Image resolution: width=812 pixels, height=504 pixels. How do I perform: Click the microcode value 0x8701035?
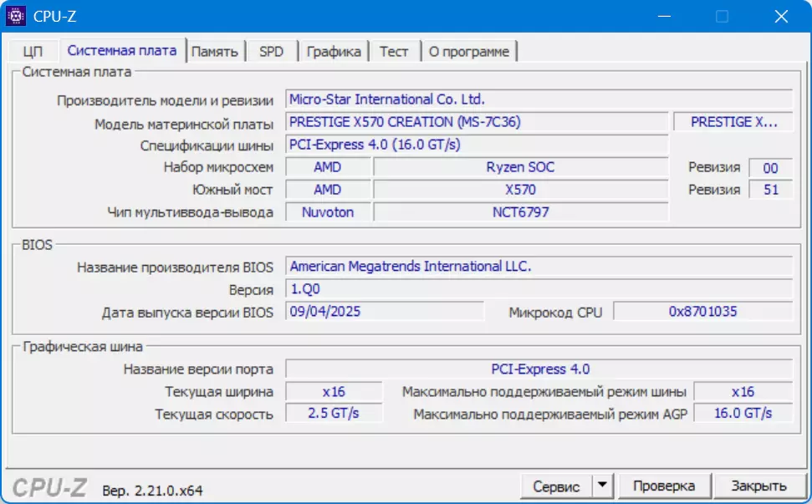702,312
